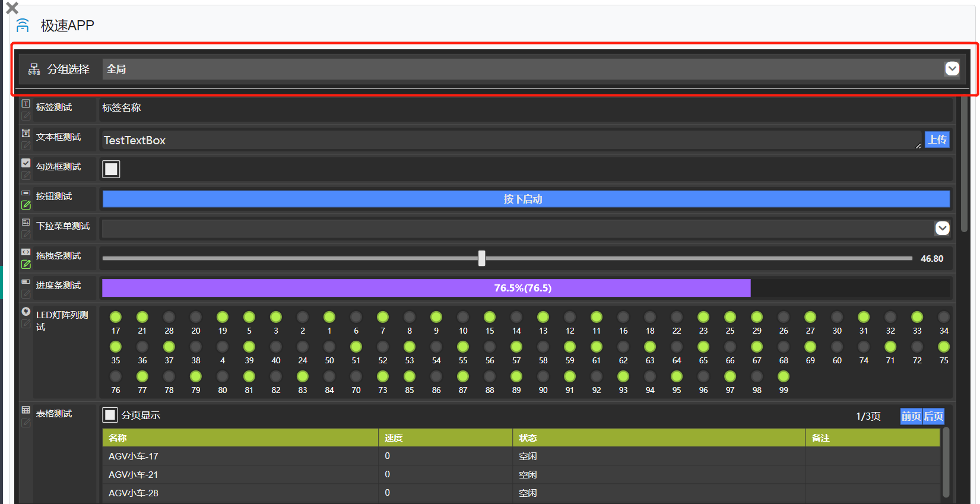Click the 空闲 status of AGV小车-17

click(528, 456)
